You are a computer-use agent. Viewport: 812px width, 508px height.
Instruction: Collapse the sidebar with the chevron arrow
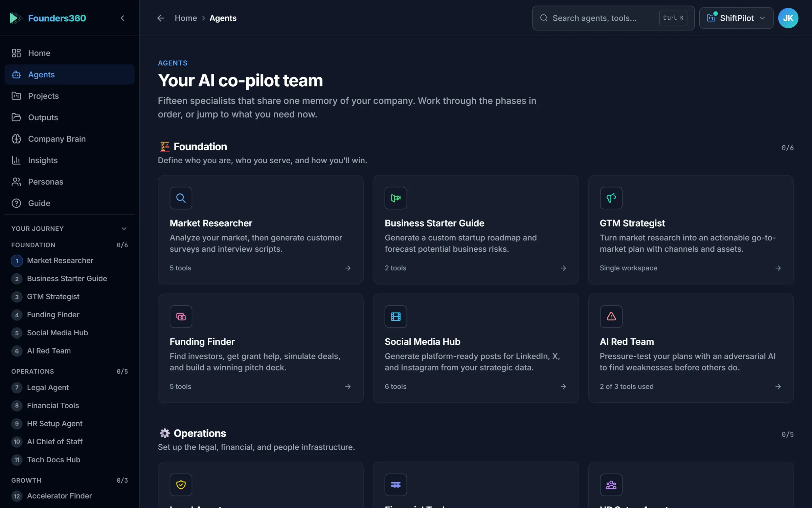[122, 18]
